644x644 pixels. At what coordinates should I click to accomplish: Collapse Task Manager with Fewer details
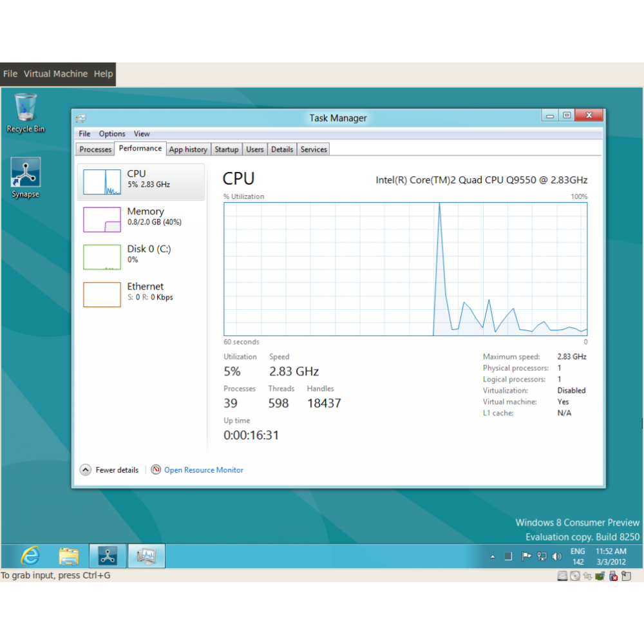click(109, 470)
